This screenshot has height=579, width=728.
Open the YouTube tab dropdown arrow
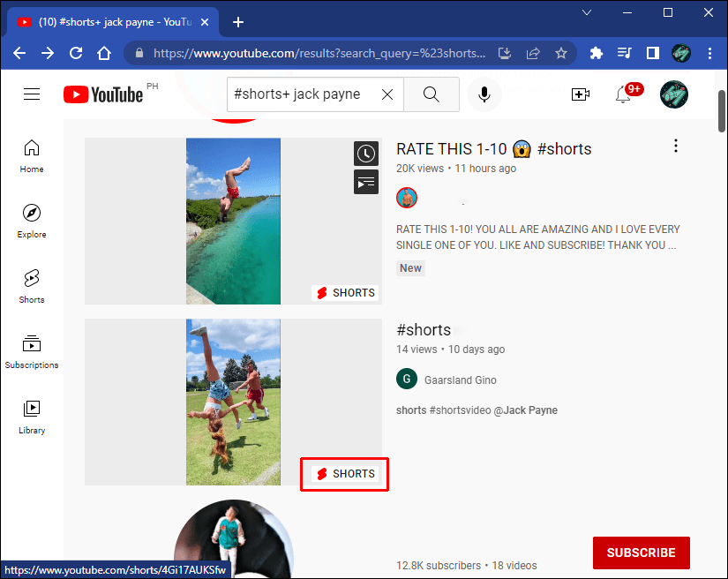(587, 14)
